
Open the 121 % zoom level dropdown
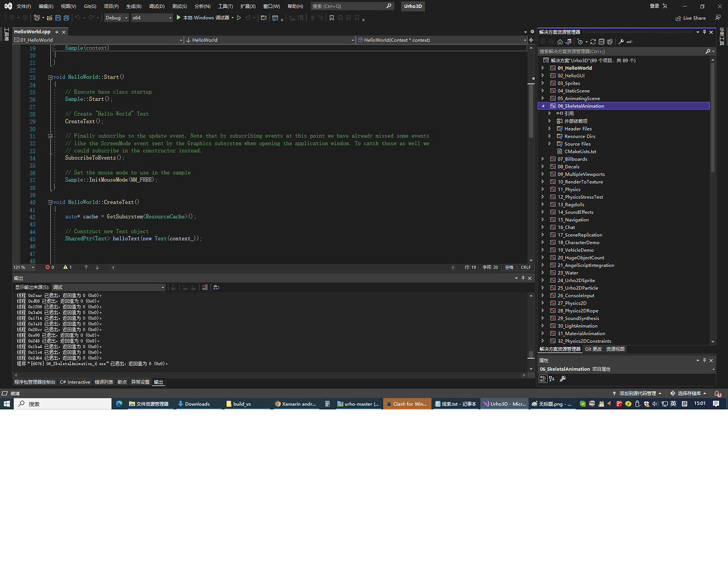pyautogui.click(x=24, y=267)
